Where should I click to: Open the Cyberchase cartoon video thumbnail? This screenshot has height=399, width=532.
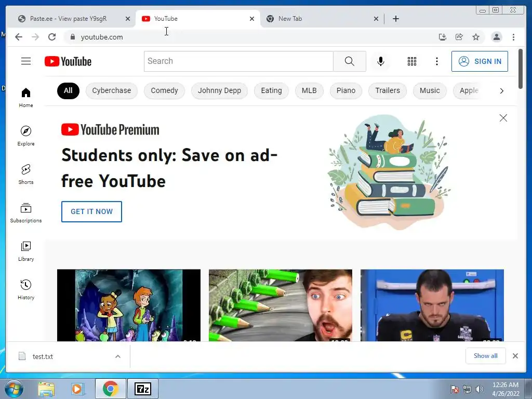click(129, 305)
